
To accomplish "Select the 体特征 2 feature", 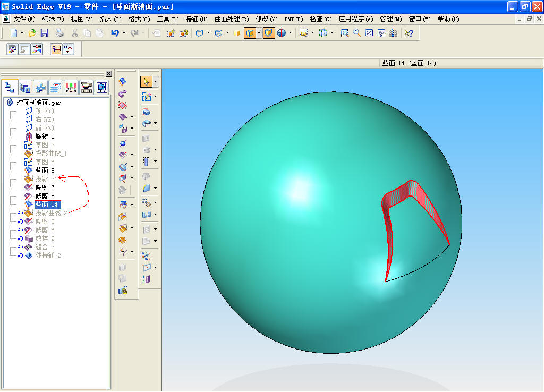I will click(48, 255).
